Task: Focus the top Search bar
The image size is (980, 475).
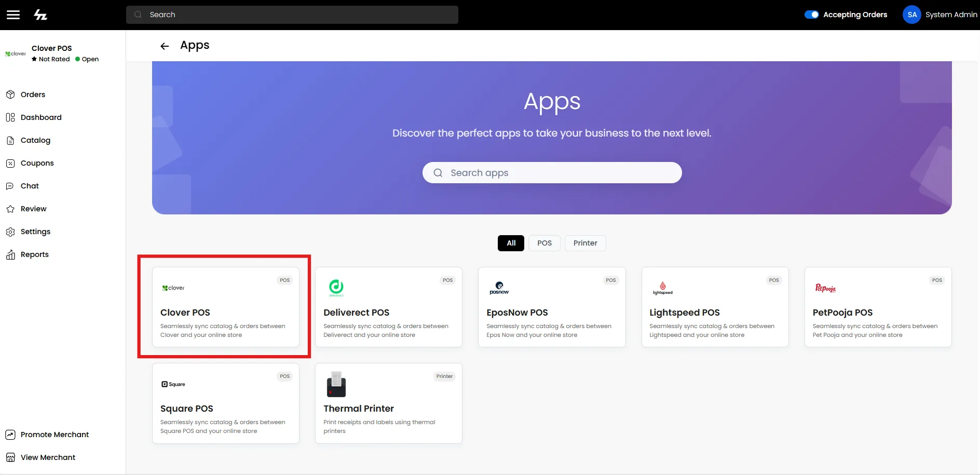Action: coord(292,15)
